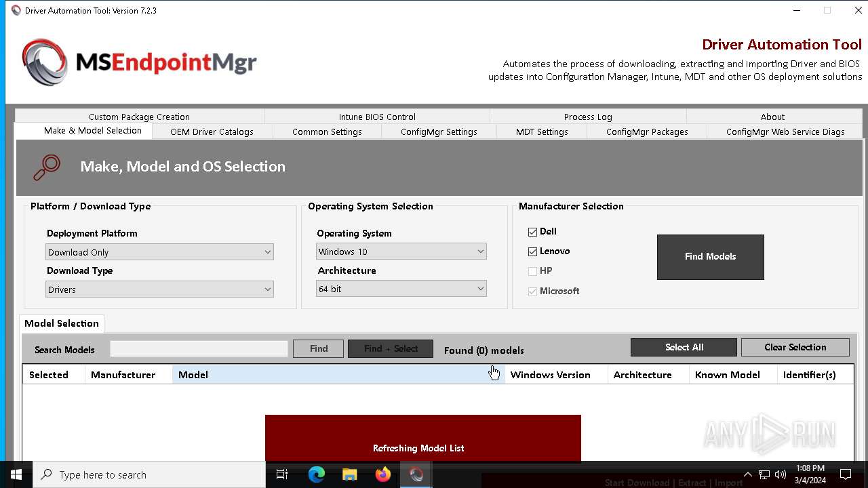Click the Find button
The width and height of the screenshot is (868, 488).
[318, 349]
